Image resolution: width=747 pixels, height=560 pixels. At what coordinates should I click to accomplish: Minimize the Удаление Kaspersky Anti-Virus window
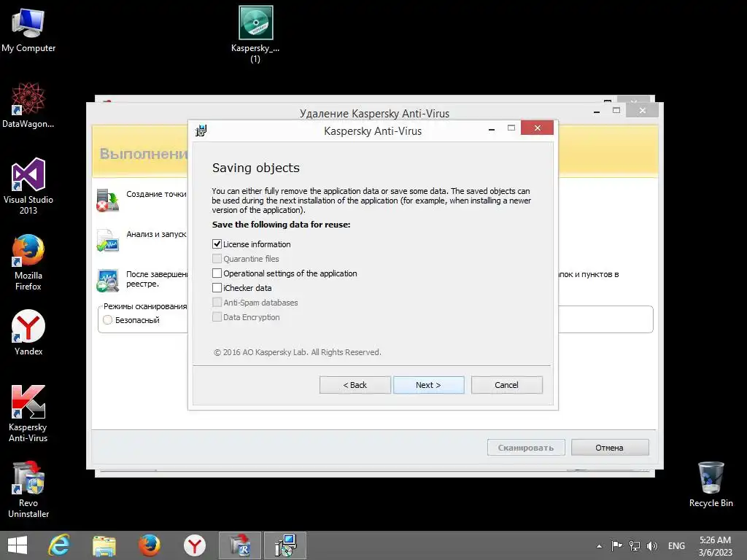click(597, 111)
